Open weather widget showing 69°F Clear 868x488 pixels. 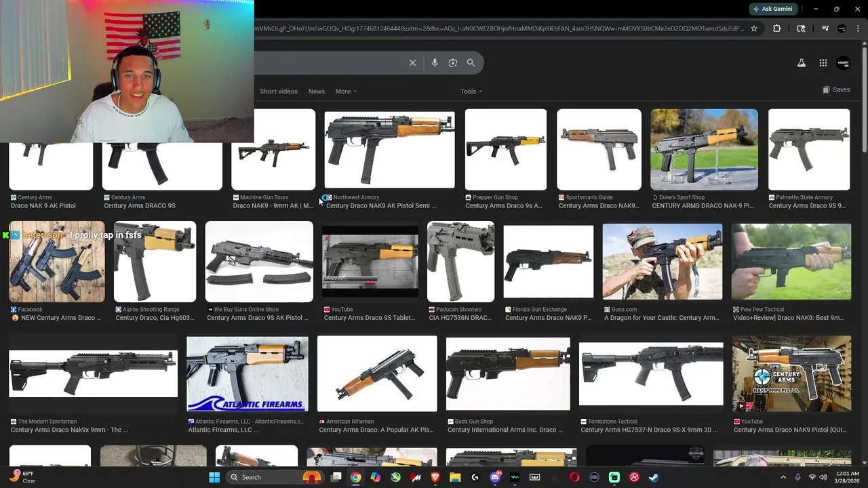22,477
